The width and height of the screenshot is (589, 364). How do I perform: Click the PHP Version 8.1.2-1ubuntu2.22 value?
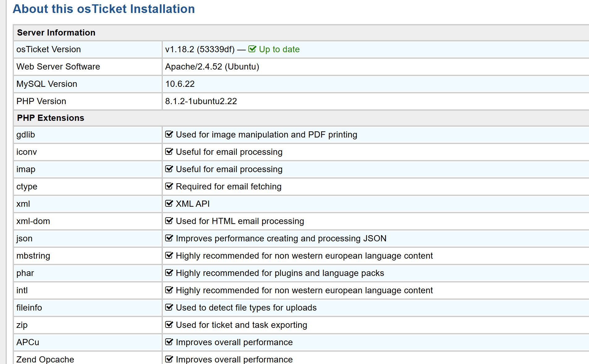point(201,101)
